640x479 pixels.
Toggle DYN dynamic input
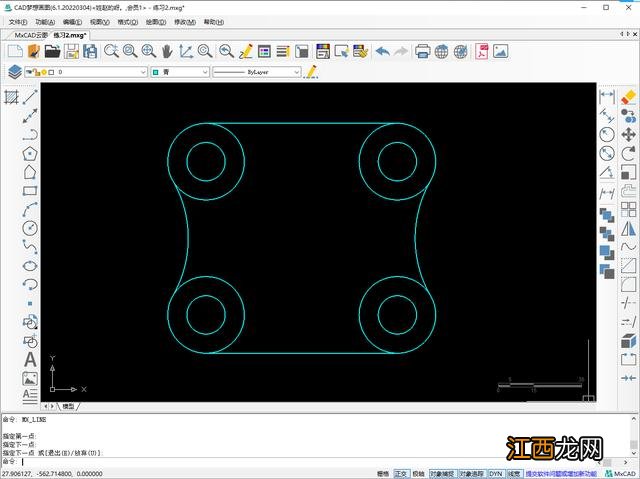[495, 473]
